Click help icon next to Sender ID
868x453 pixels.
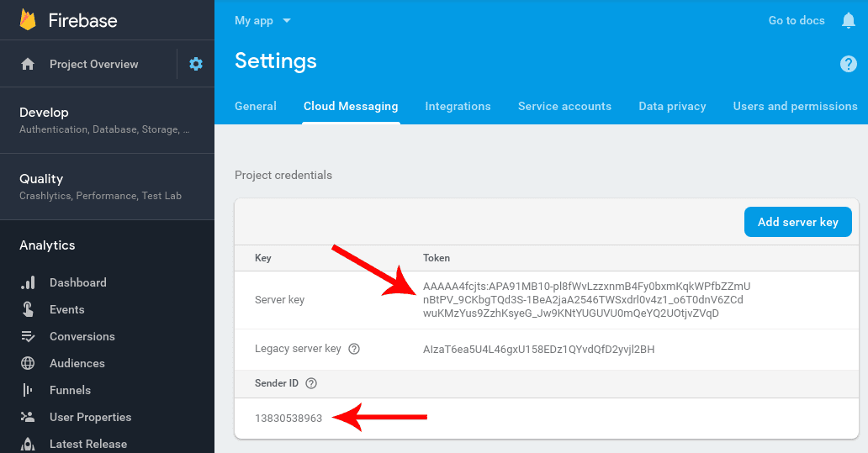(x=311, y=383)
